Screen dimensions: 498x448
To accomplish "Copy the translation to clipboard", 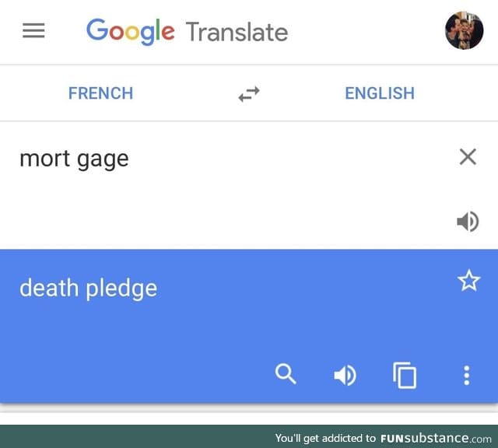I will (x=405, y=375).
